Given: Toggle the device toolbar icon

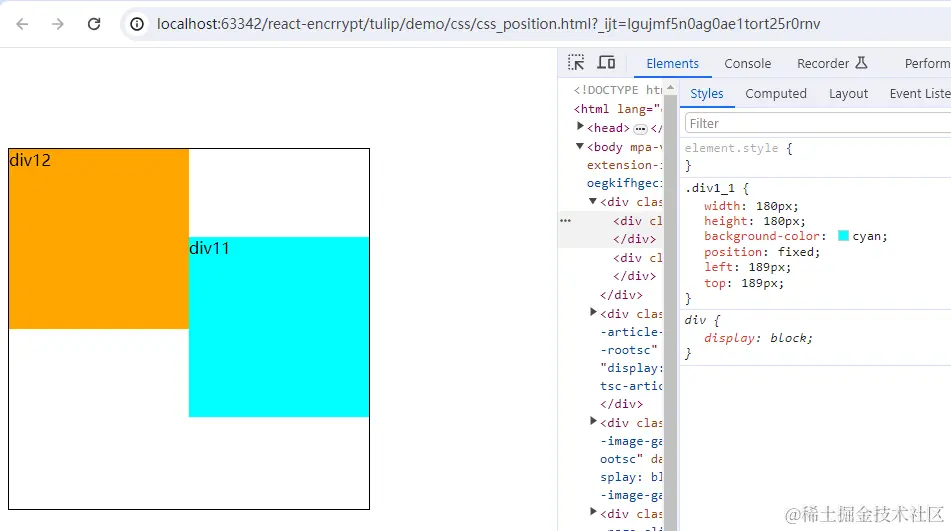Looking at the screenshot, I should pos(607,62).
